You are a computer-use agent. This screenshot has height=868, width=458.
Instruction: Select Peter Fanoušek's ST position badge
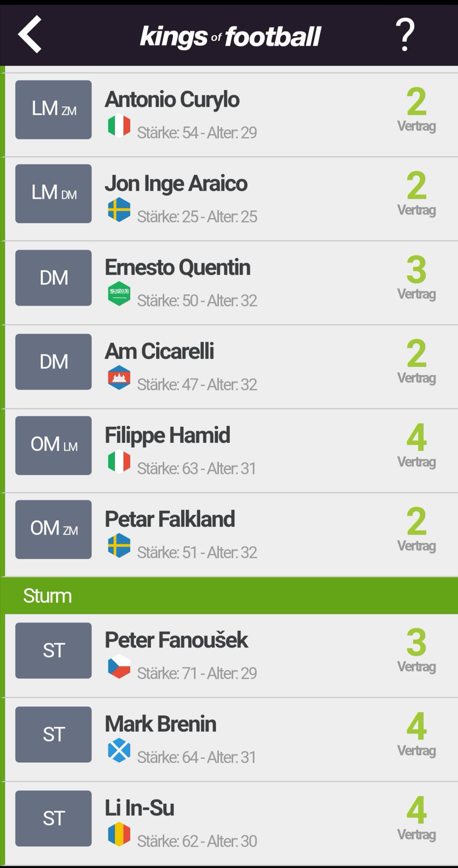pyautogui.click(x=53, y=650)
